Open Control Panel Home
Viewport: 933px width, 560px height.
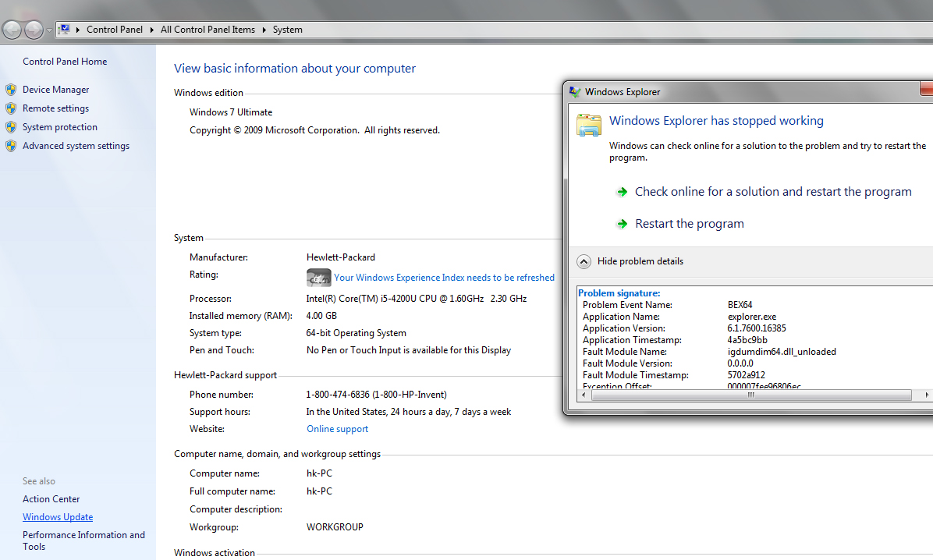click(x=65, y=62)
